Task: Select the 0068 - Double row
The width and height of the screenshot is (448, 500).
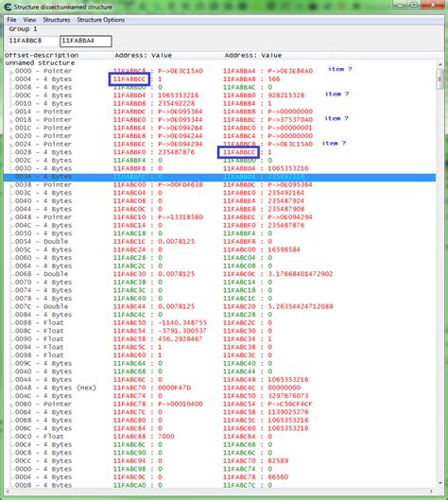Action: click(x=219, y=274)
